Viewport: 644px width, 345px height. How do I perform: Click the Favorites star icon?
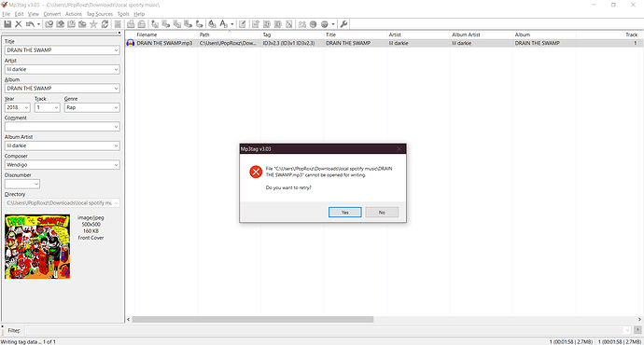click(93, 24)
